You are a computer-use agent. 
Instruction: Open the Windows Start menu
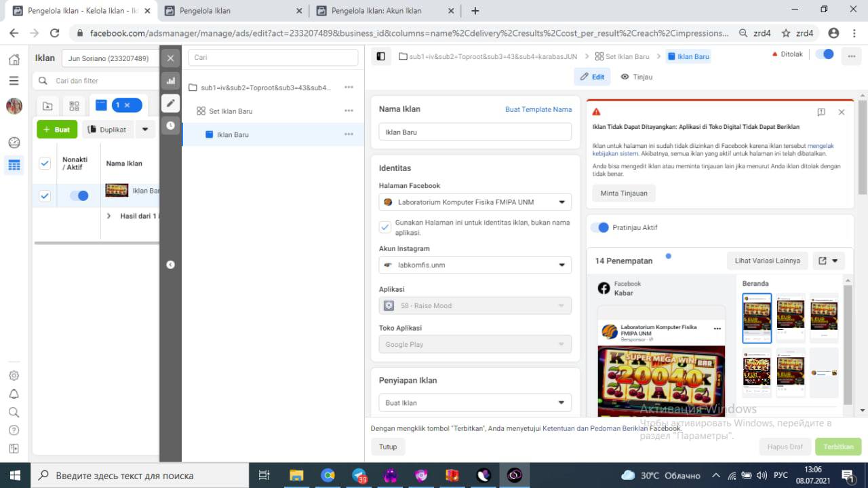point(15,475)
